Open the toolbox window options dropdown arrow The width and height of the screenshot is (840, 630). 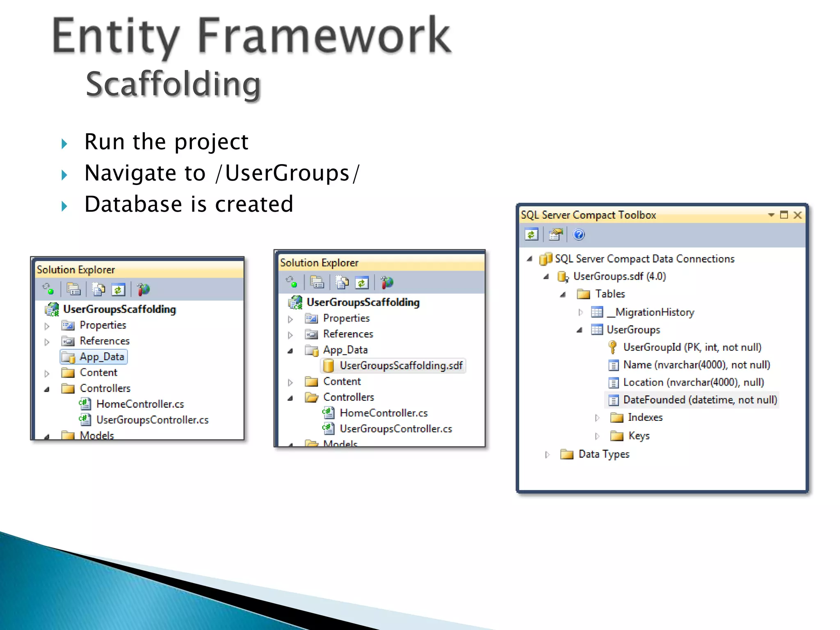(x=771, y=215)
